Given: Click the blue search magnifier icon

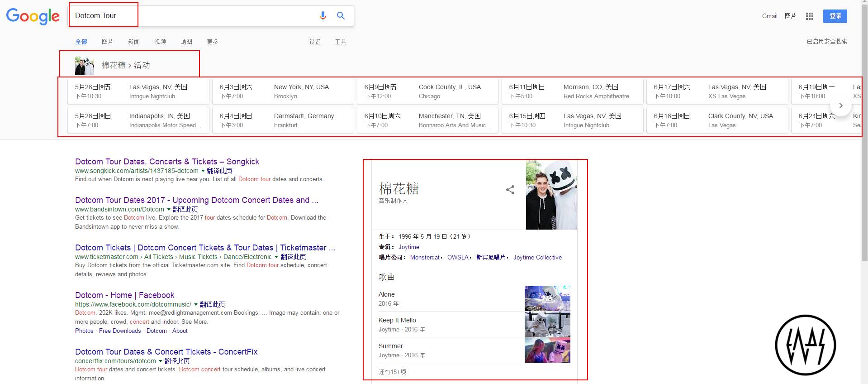Looking at the screenshot, I should point(341,16).
